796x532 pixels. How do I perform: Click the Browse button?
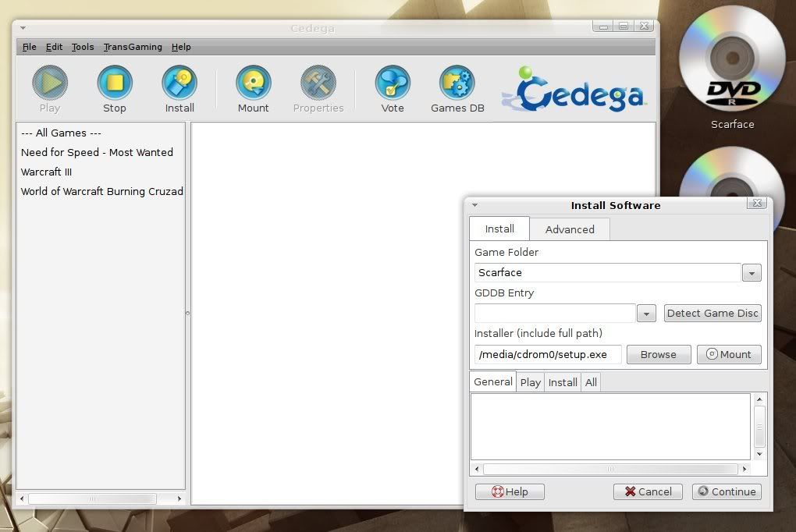tap(659, 354)
